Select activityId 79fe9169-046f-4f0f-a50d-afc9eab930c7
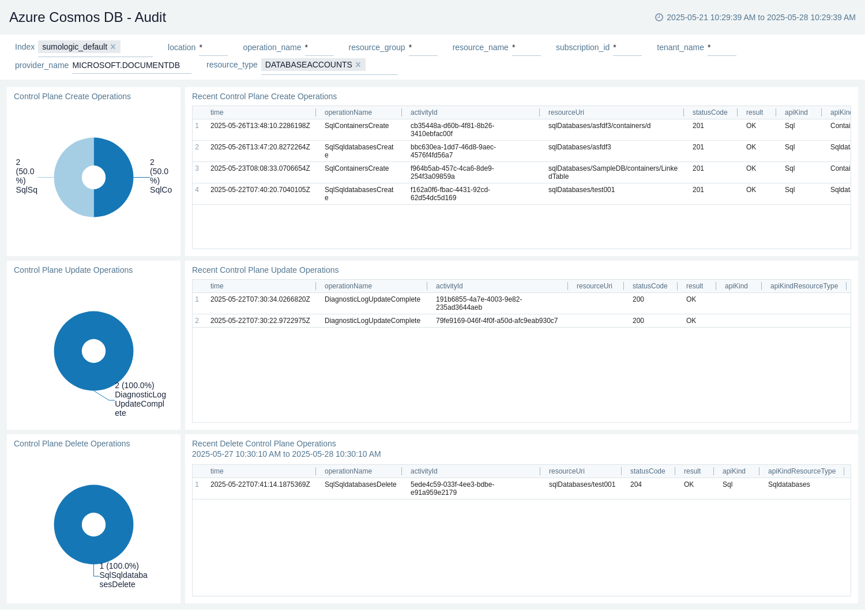 coord(497,321)
